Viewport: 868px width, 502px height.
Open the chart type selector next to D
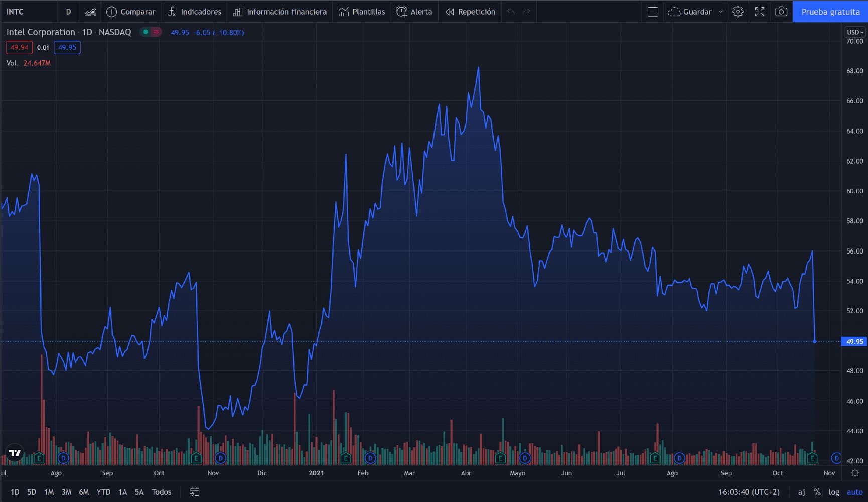pos(90,11)
